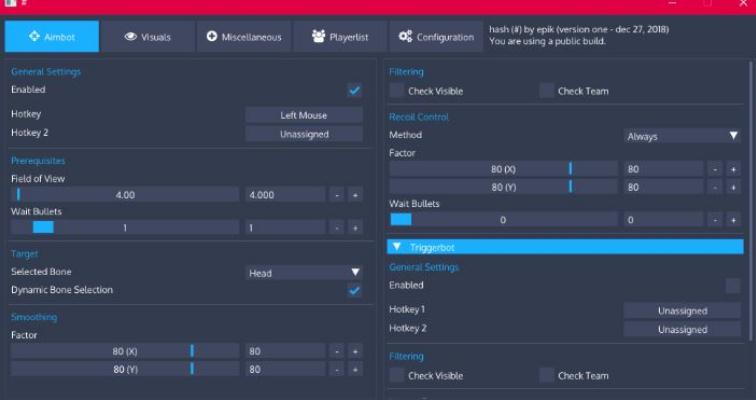Image resolution: width=756 pixels, height=400 pixels.
Task: Assign Triggerbot Hotkey 1 button
Action: coord(682,311)
